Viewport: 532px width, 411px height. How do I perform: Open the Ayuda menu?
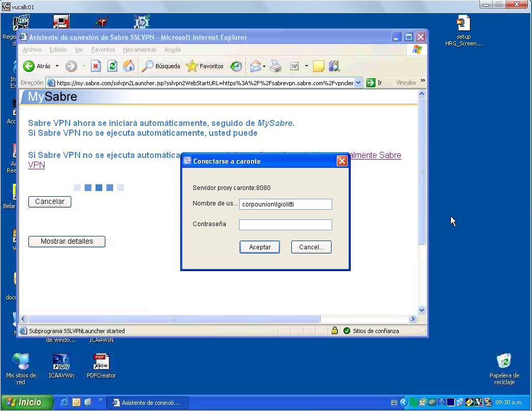click(173, 50)
